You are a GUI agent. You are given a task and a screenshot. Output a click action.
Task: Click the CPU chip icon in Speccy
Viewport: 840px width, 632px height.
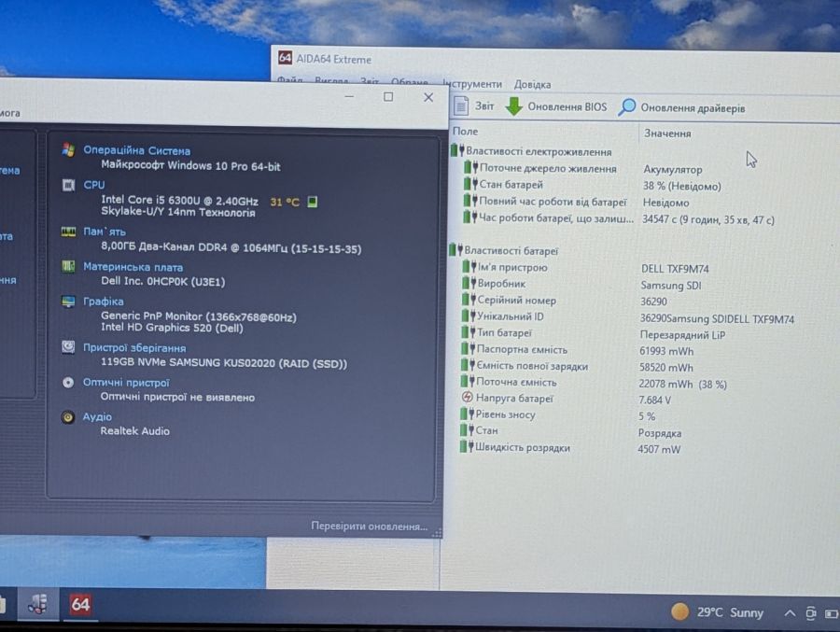click(x=68, y=185)
